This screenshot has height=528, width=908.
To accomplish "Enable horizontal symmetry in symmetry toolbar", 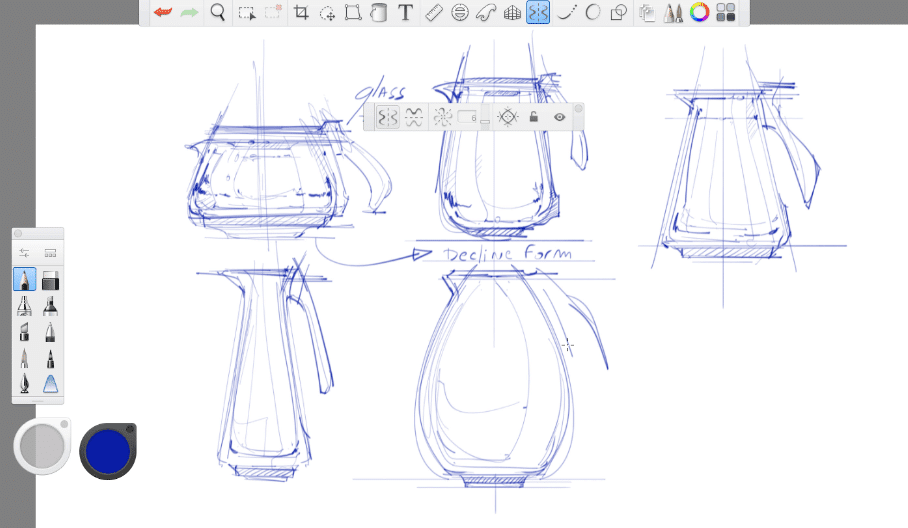I will pyautogui.click(x=413, y=118).
